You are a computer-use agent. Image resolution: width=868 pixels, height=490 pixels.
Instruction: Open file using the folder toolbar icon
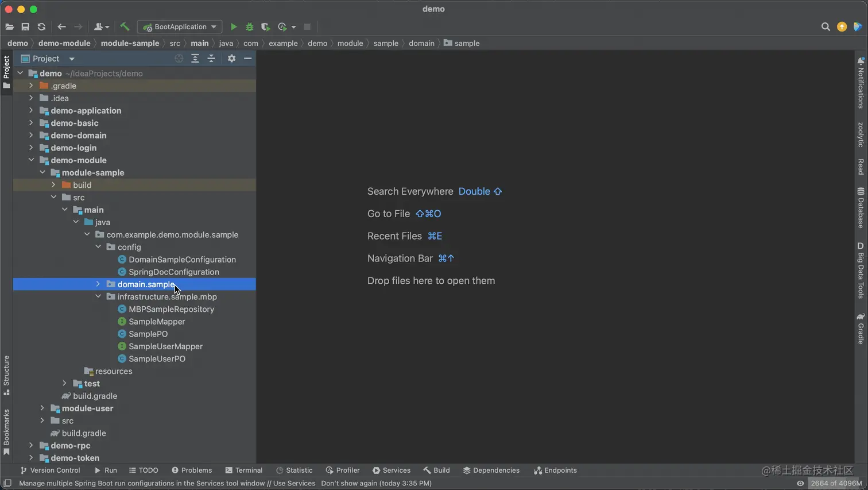(x=9, y=27)
